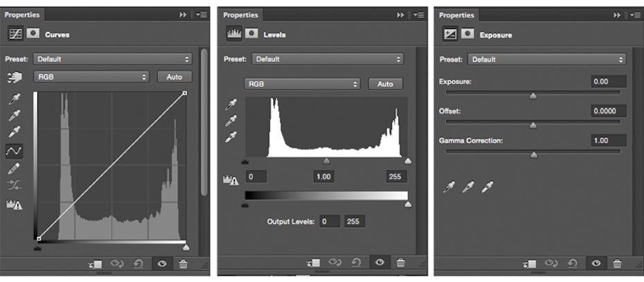Viewport: 644px width, 282px height.
Task: Click Auto button in Levels panel
Action: (x=385, y=84)
